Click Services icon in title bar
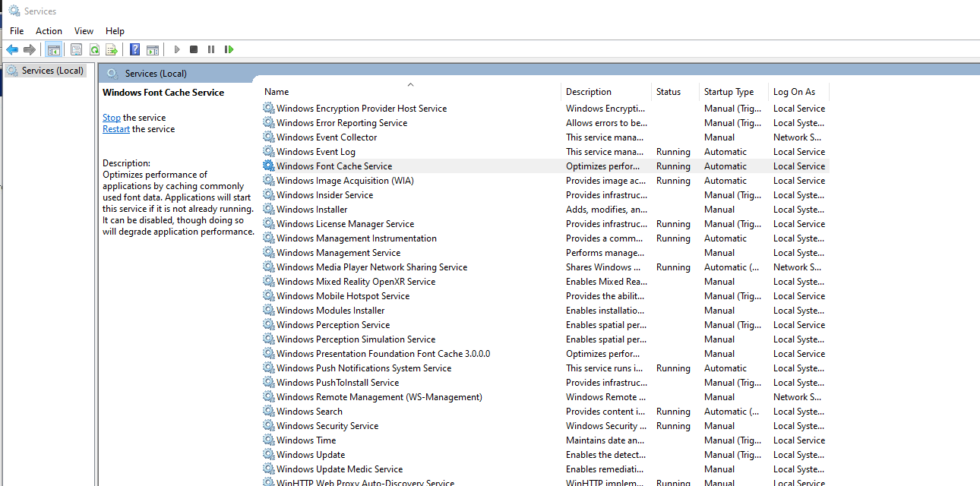The width and height of the screenshot is (980, 486). click(x=14, y=11)
